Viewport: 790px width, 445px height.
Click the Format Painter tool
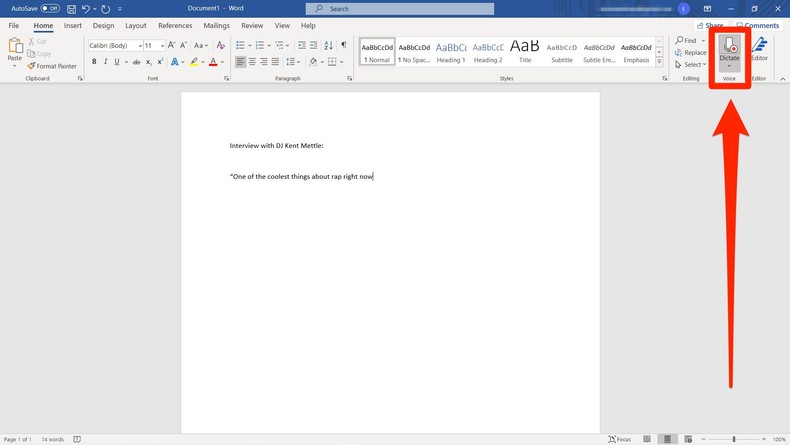[x=52, y=66]
